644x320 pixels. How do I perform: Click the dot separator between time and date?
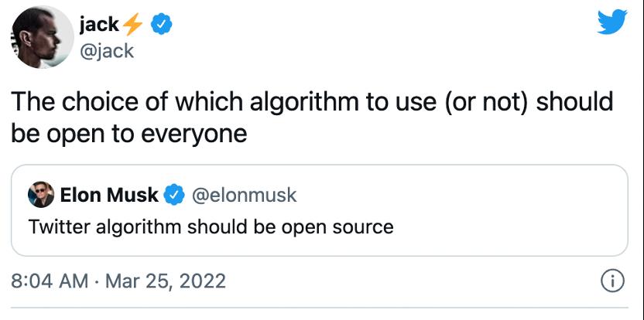(x=97, y=282)
